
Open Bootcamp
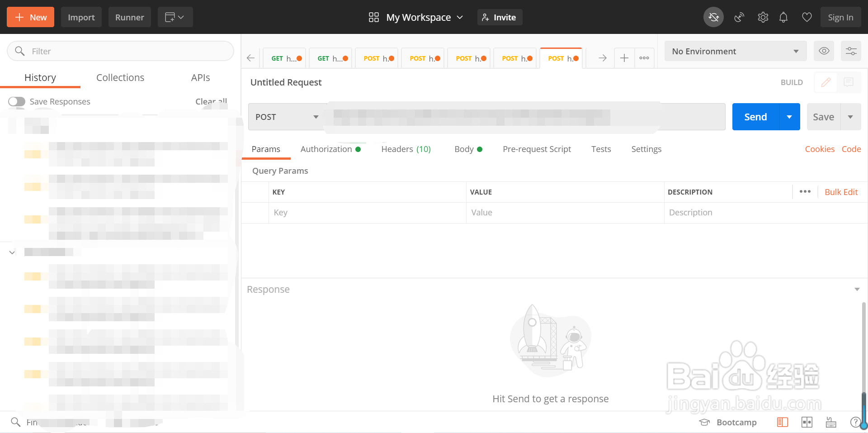coord(728,422)
